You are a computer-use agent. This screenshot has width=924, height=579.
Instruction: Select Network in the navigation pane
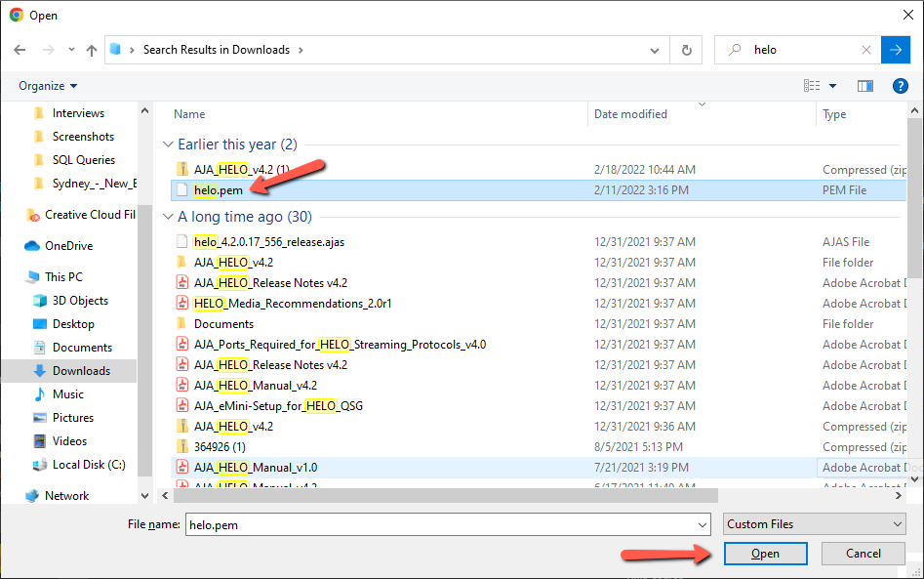pos(66,496)
